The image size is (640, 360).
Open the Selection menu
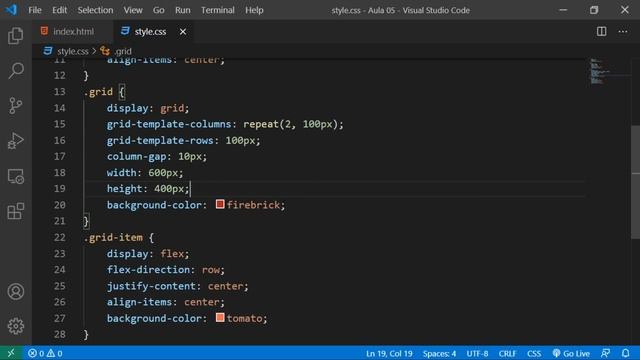95,10
